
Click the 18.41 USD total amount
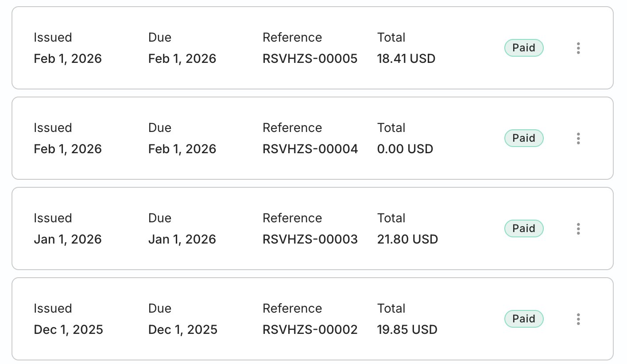[406, 59]
